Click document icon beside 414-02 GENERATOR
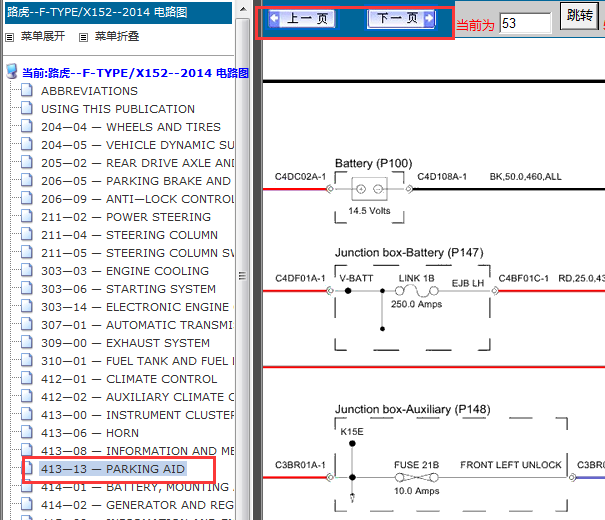605x520 pixels. click(x=27, y=504)
